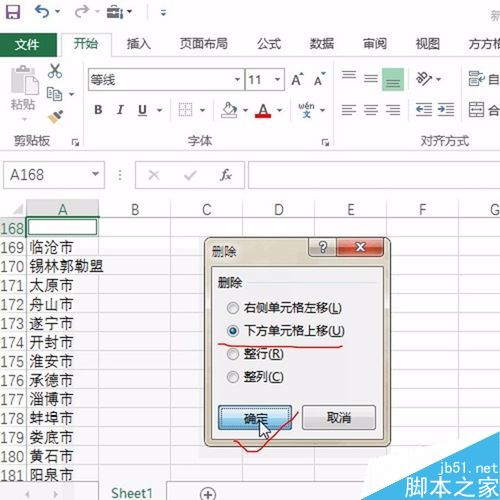500x500 pixels.
Task: Open the Undo history dropdown arrow
Action: point(57,12)
